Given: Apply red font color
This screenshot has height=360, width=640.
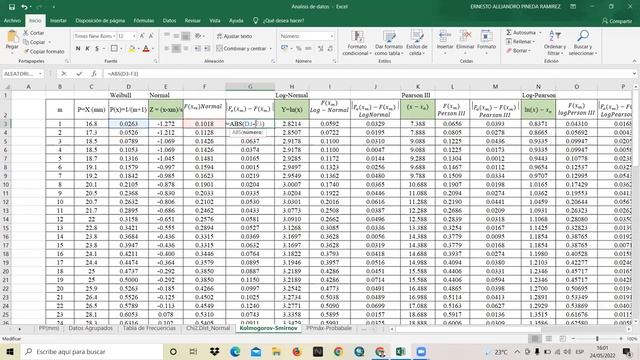Looking at the screenshot, I should [146, 49].
